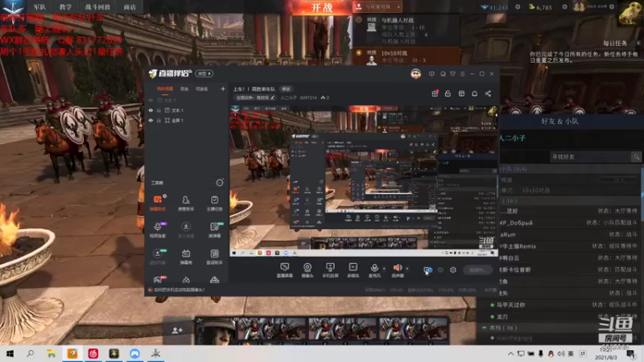This screenshot has height=362, width=644.
Task: Open the download-arrow tool with green NEW badge
Action: [157, 257]
